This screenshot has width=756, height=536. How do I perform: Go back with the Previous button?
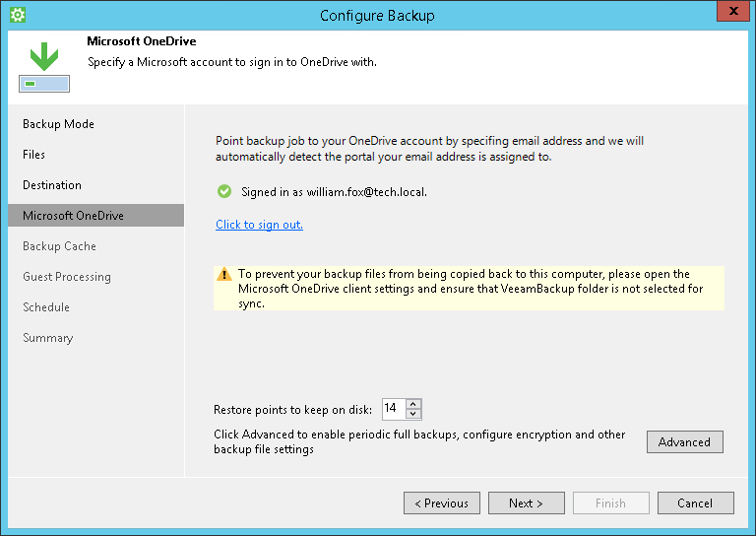(442, 503)
